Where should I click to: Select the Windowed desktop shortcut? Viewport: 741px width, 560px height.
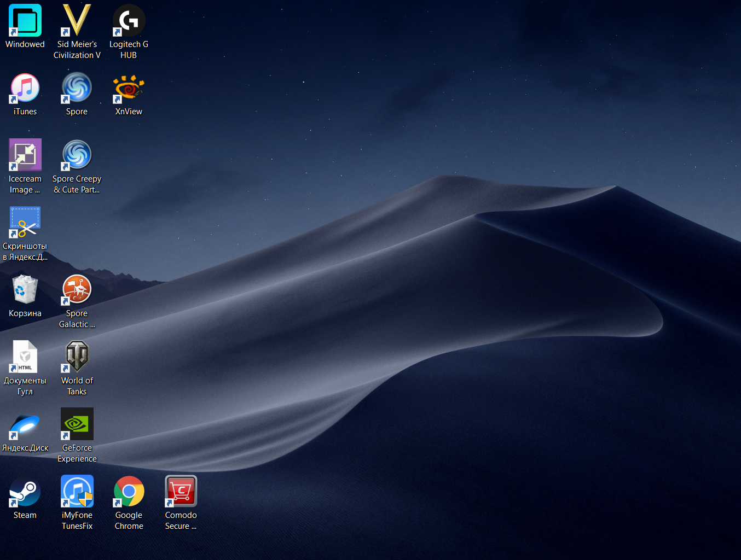(x=25, y=21)
